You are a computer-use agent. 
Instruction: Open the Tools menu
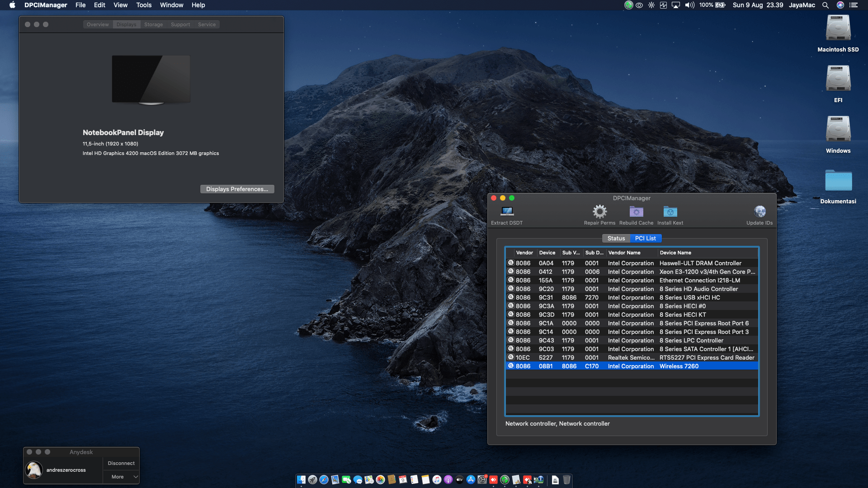[144, 5]
